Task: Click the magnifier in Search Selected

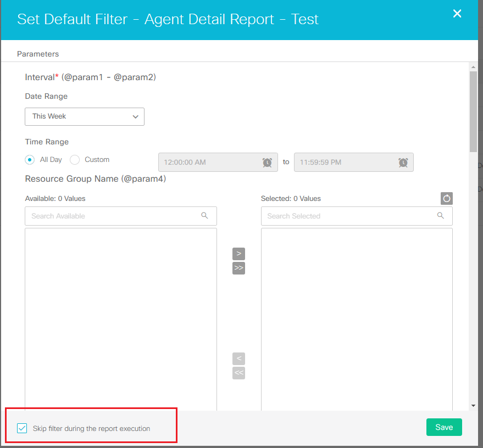Action: point(440,216)
